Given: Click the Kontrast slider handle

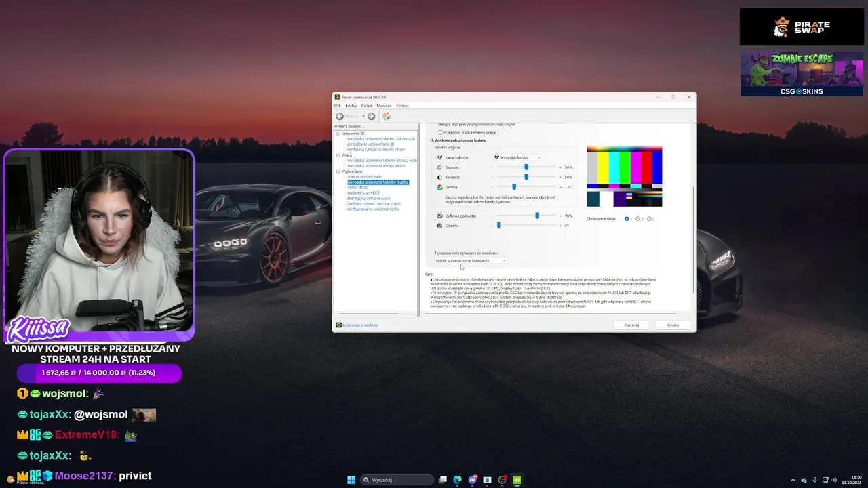Looking at the screenshot, I should pos(526,177).
